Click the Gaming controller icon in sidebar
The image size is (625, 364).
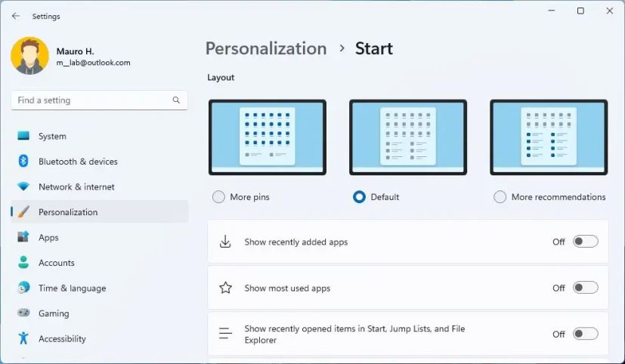coord(23,313)
